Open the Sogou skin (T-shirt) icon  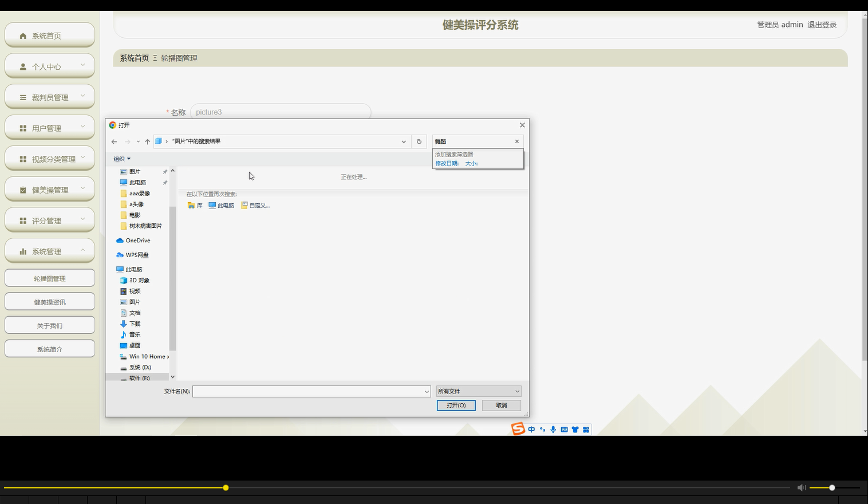coord(575,429)
